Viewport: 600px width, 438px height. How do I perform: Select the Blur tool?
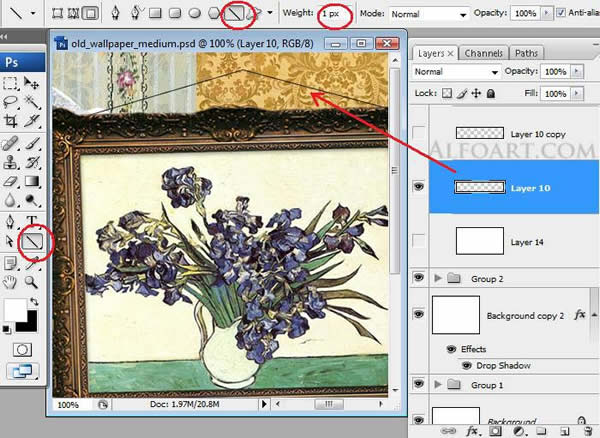[10, 200]
